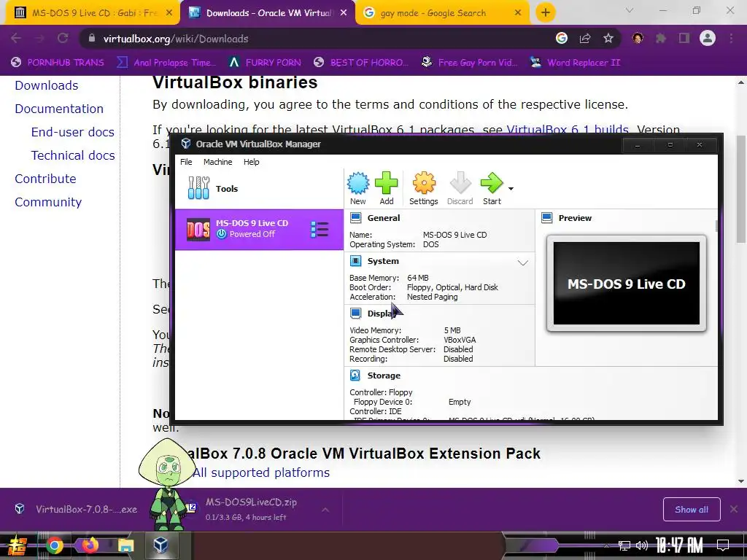
Task: Launch Firefox from the taskbar
Action: [x=90, y=545]
